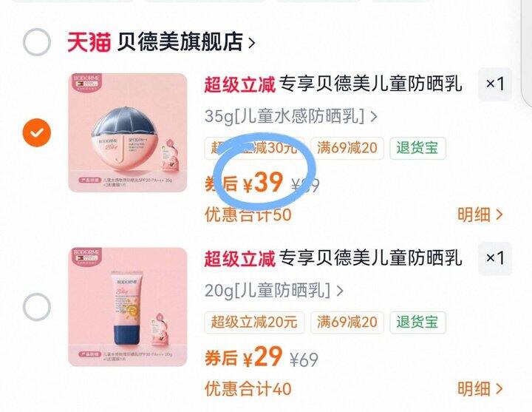Tap the 天猫 logo badge
Image resolution: width=532 pixels, height=412 pixels.
(x=89, y=42)
